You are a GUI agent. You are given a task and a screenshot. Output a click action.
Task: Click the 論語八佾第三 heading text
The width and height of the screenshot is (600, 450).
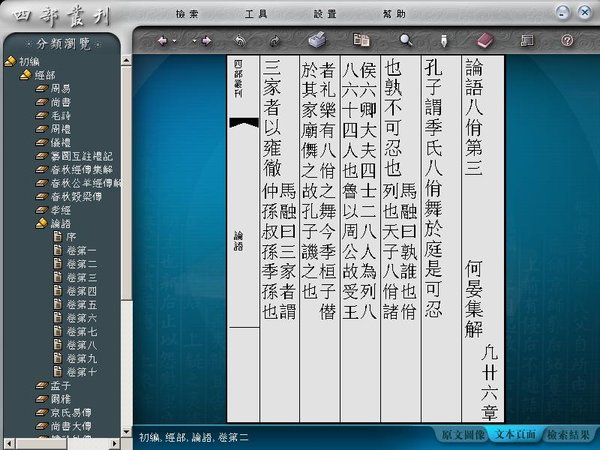pos(474,117)
